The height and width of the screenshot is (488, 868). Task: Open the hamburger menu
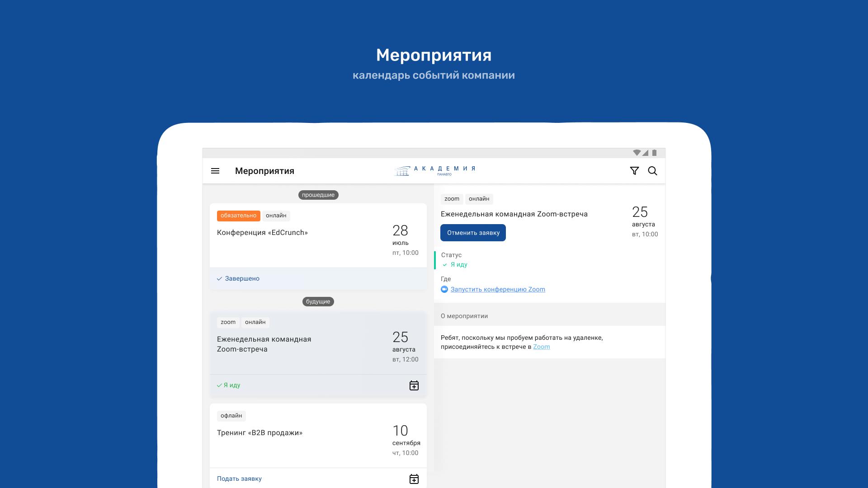tap(216, 171)
